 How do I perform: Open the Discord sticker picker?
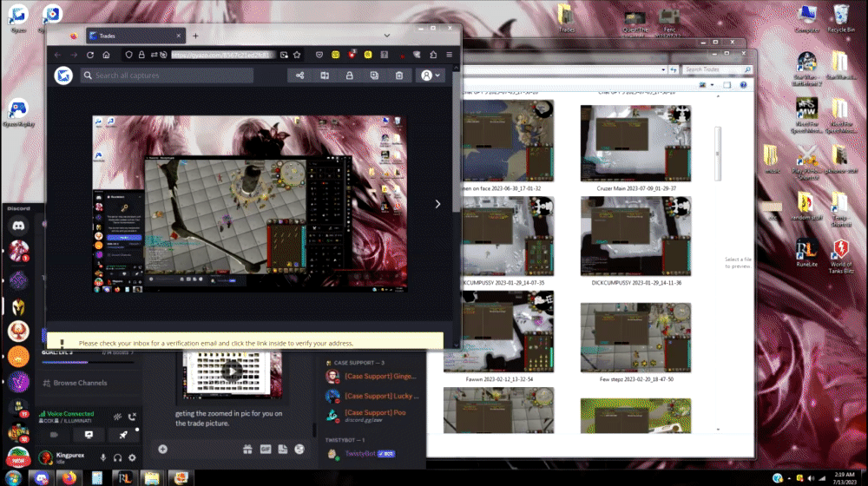tap(282, 449)
